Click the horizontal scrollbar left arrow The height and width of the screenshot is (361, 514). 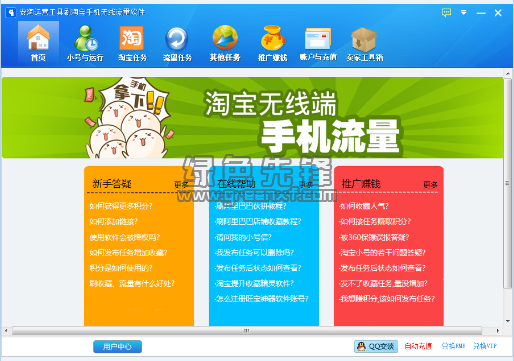coord(6,331)
